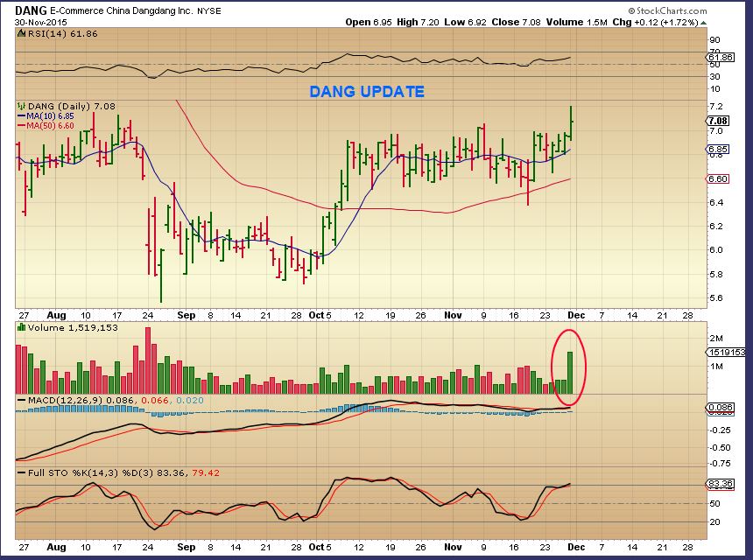Click the 2M volume axis tick label
The image size is (753, 560).
[716, 339]
